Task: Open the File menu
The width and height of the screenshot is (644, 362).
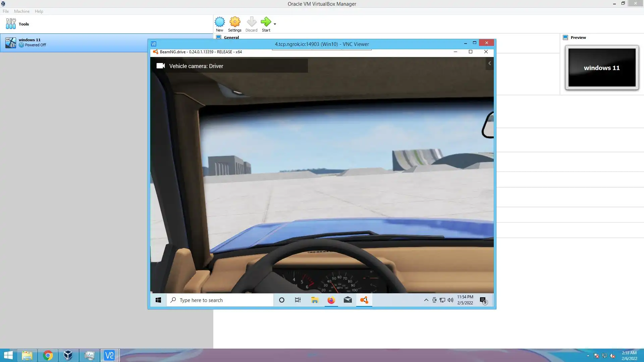Action: (6, 11)
